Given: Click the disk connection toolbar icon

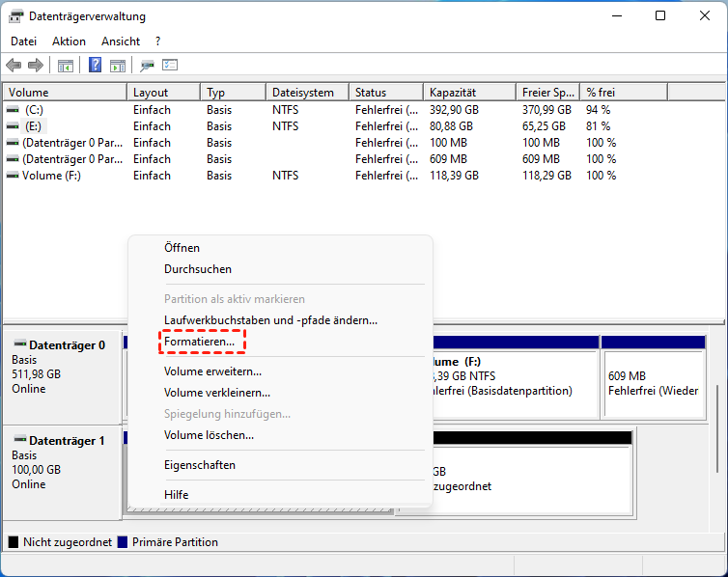Looking at the screenshot, I should (x=147, y=66).
